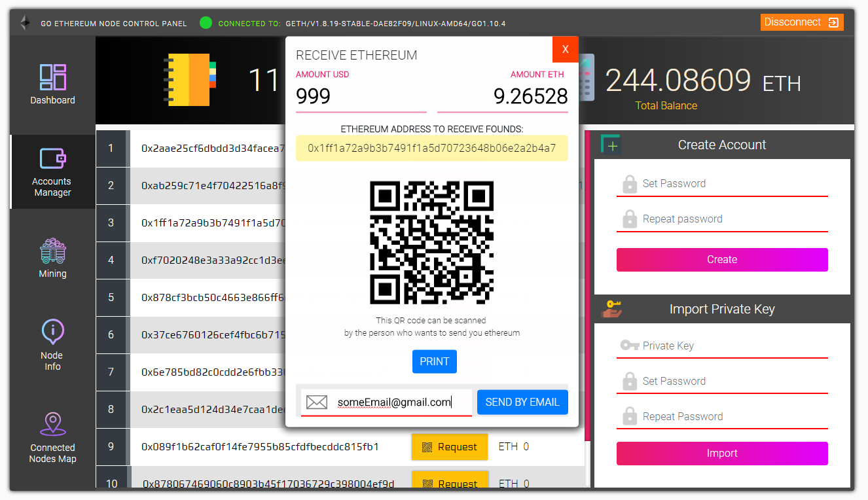
Task: Select the account address starting with 0x2aae25cf6dbdd3d34facea
Action: point(213,149)
